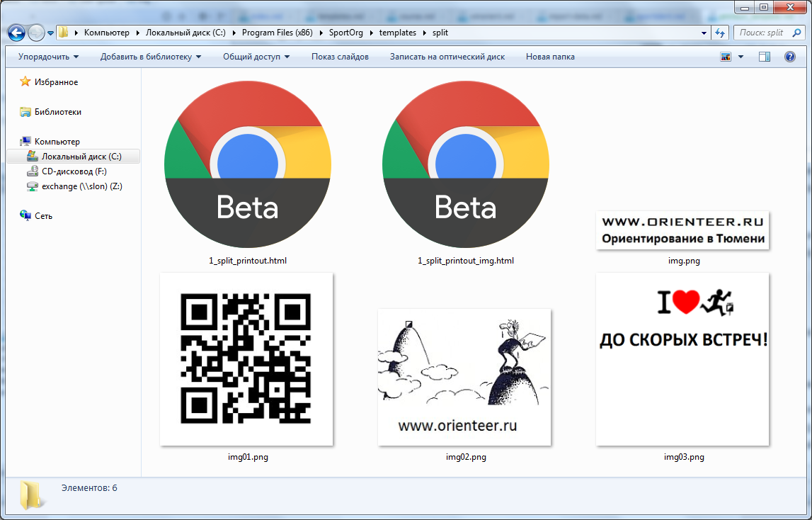Go back with the Back arrow button
Screen dimensions: 812x520
tap(16, 33)
